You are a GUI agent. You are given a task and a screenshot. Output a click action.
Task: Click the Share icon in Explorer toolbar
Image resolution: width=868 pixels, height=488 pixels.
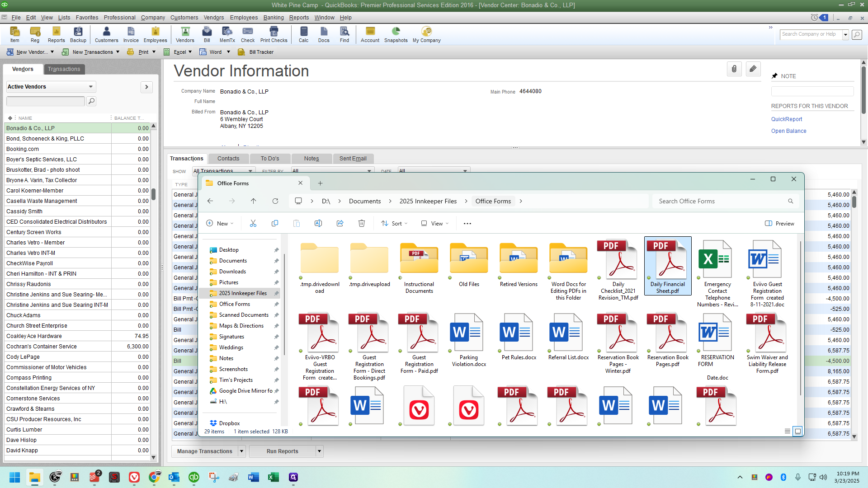[340, 223]
